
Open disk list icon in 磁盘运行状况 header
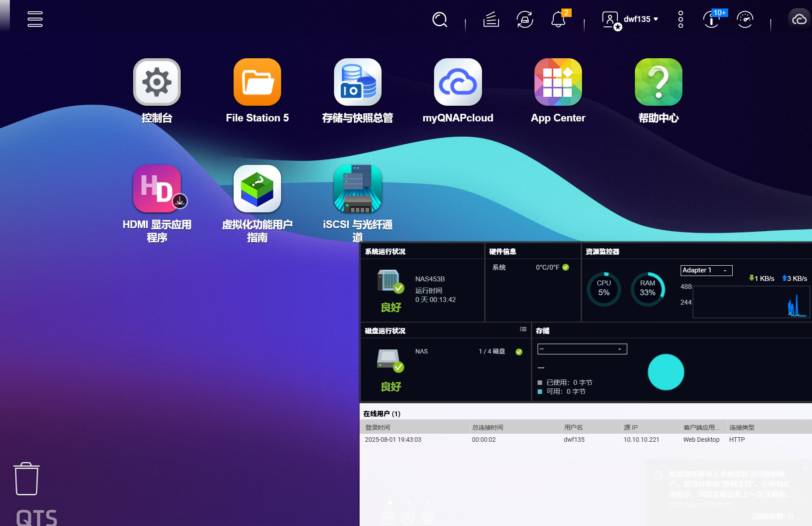[x=523, y=329]
